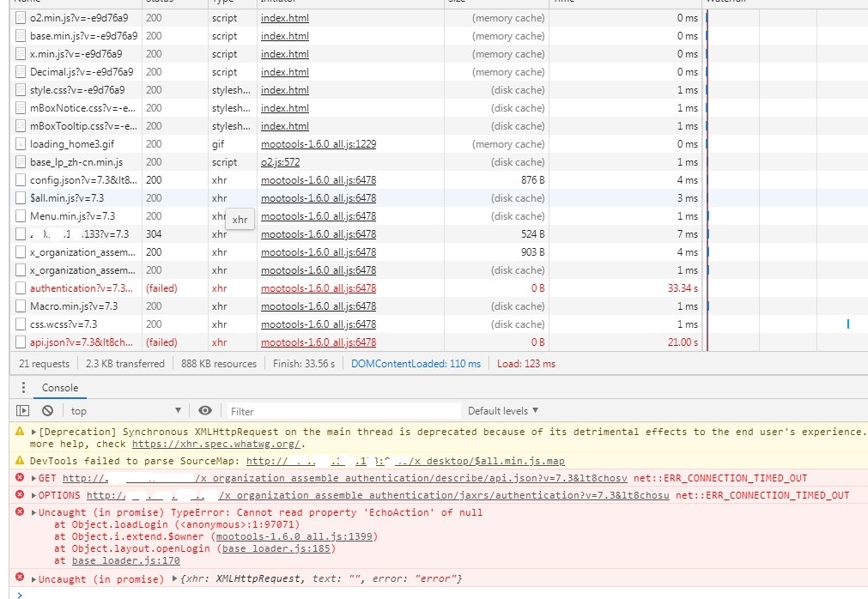Select the config.json request row

pos(82,180)
